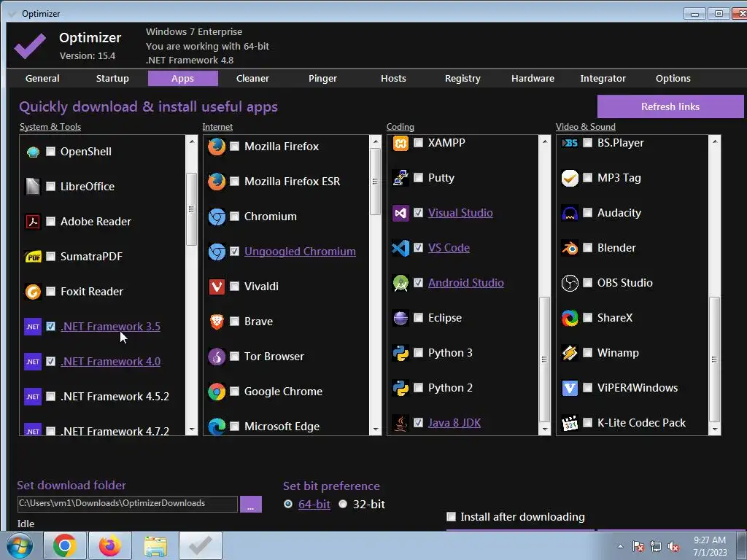Click the .NET Framework 3.5 link
This screenshot has width=747, height=560.
pyautogui.click(x=111, y=327)
